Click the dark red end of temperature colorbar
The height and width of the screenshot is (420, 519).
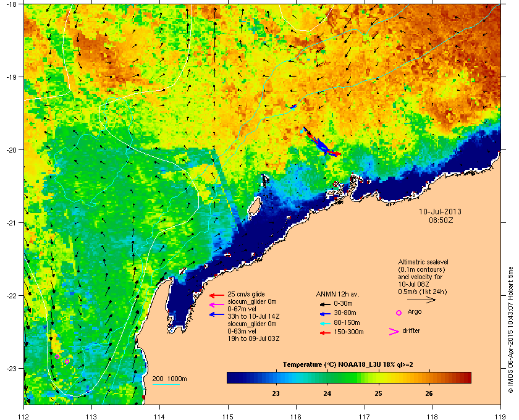[x=466, y=377]
